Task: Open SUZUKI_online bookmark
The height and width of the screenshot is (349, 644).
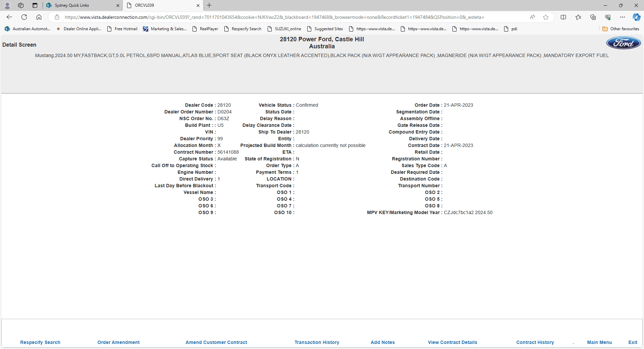Action: (284, 29)
